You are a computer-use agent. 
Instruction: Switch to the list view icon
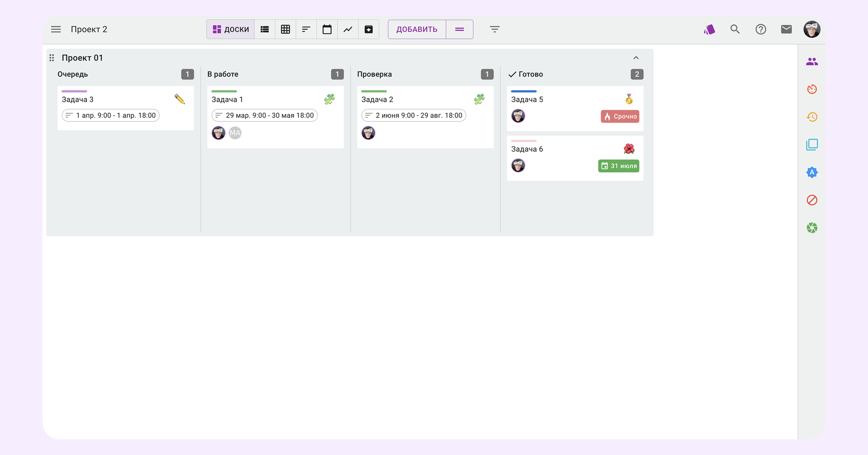click(264, 29)
